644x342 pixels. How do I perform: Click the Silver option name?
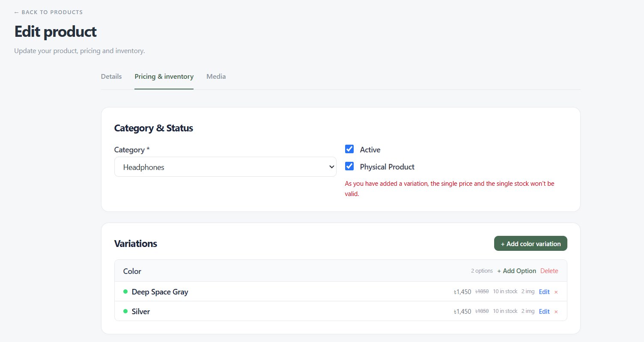[141, 312]
